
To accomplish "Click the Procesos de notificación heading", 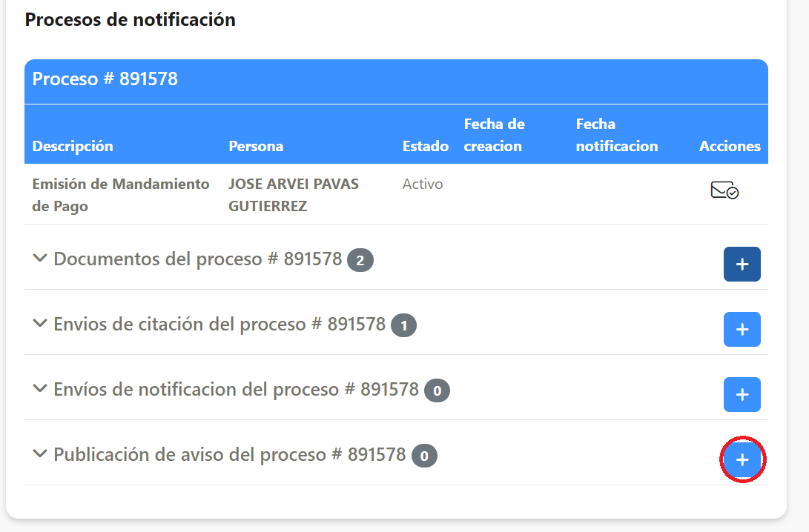I will pos(130,19).
